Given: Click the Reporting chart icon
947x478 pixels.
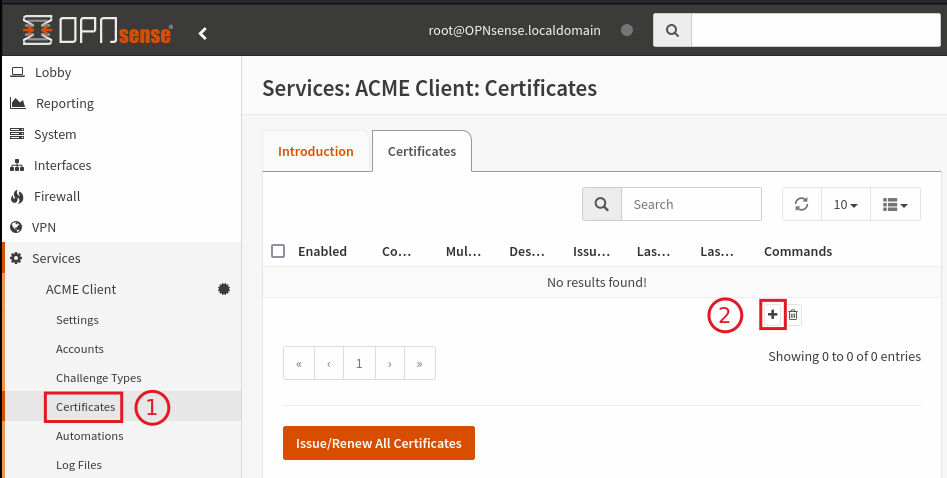Looking at the screenshot, I should click(x=18, y=103).
